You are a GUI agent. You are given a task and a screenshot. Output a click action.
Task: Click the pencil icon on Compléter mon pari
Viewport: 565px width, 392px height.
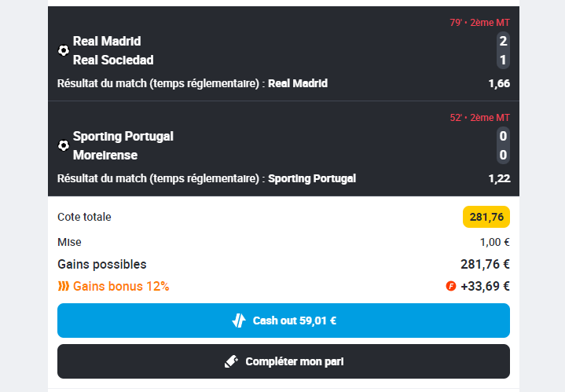click(x=231, y=361)
